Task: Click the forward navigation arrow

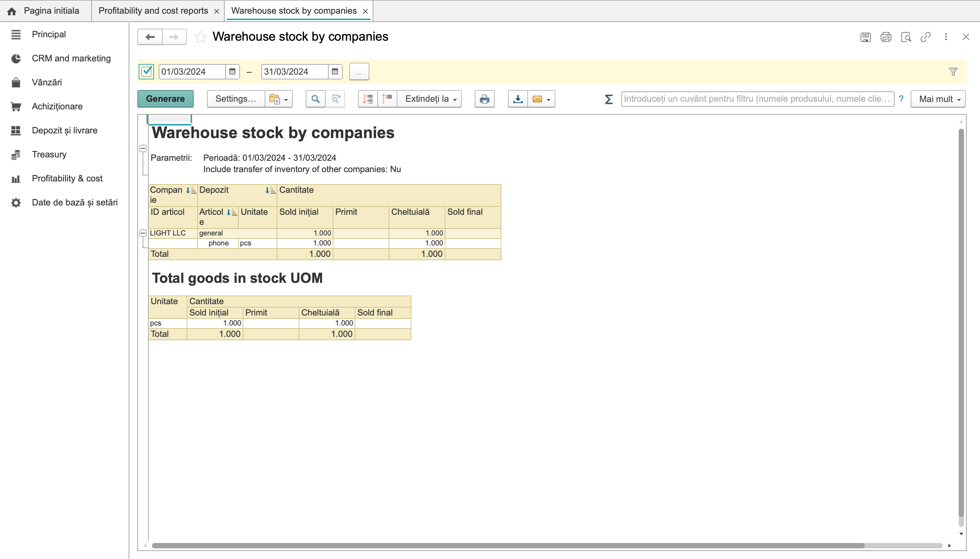Action: tap(174, 37)
